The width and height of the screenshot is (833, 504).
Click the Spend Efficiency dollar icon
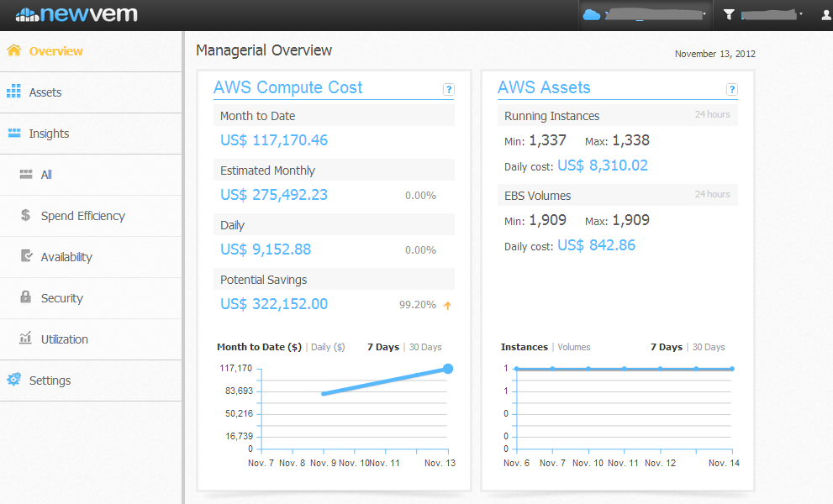tap(25, 215)
